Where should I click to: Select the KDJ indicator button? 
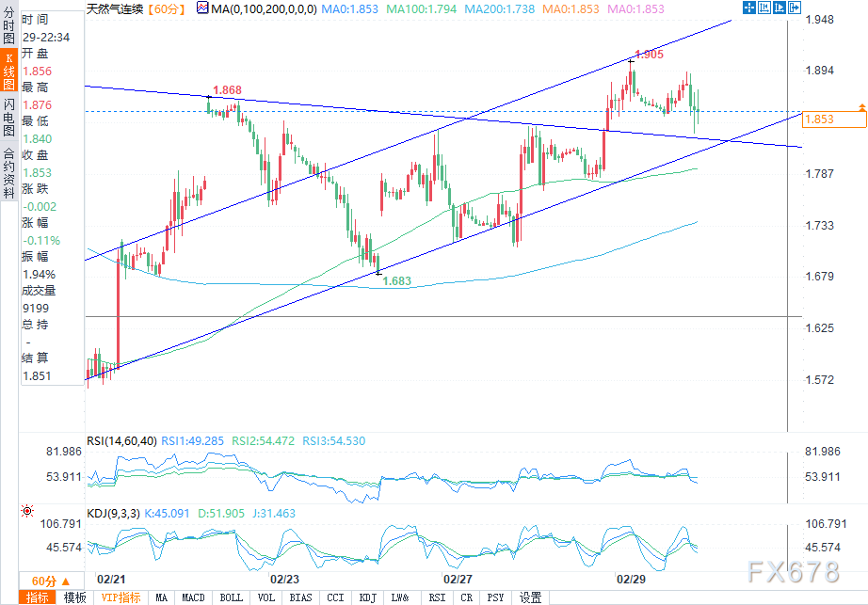(367, 597)
